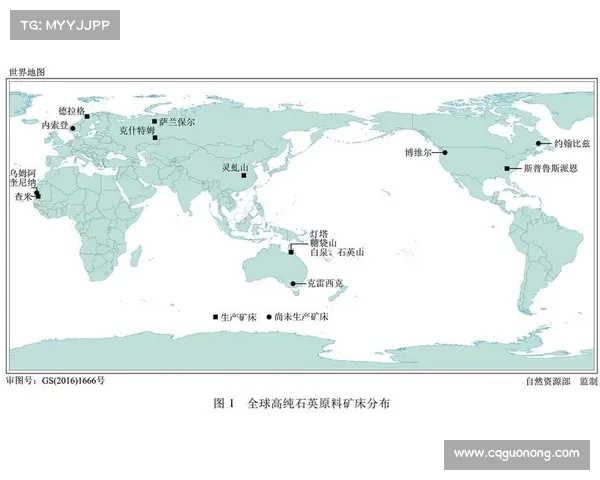Select the 约翰比兹 circle marker in Canada
The width and height of the screenshot is (600, 480).
point(538,144)
